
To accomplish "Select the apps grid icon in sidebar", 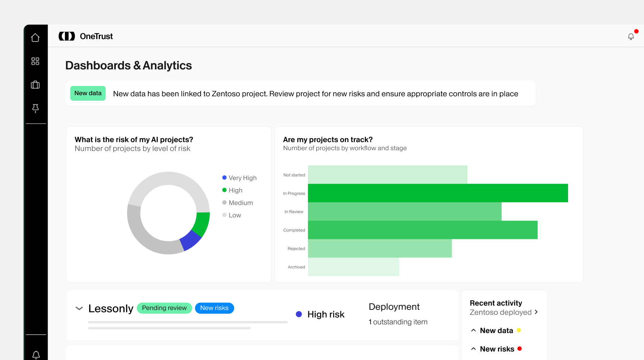I will point(35,61).
